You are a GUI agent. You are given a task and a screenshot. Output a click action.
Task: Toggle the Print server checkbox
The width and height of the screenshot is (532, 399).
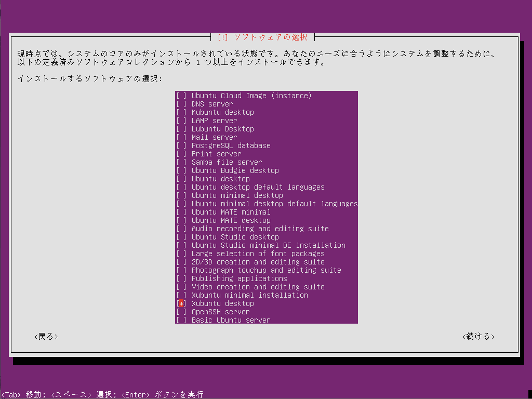181,154
